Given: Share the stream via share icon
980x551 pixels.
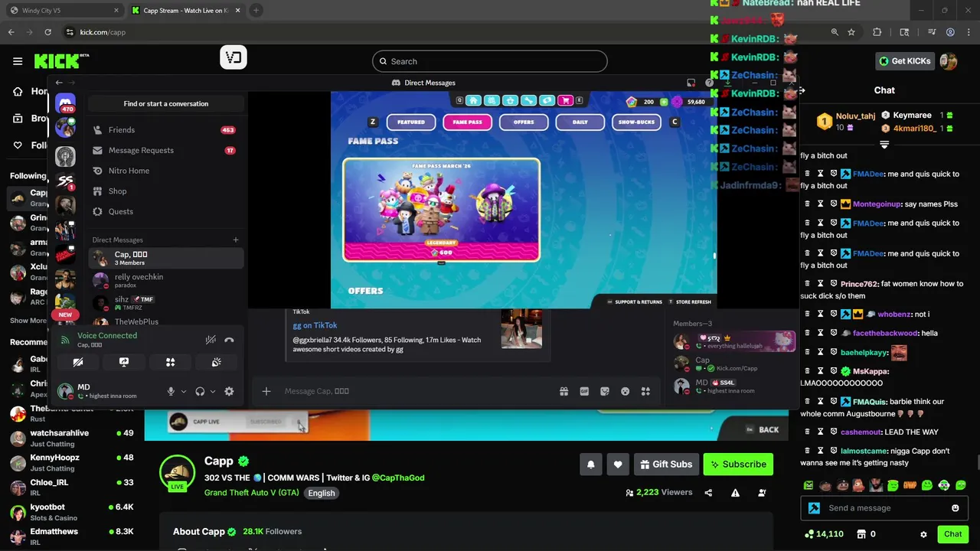Looking at the screenshot, I should [x=708, y=493].
